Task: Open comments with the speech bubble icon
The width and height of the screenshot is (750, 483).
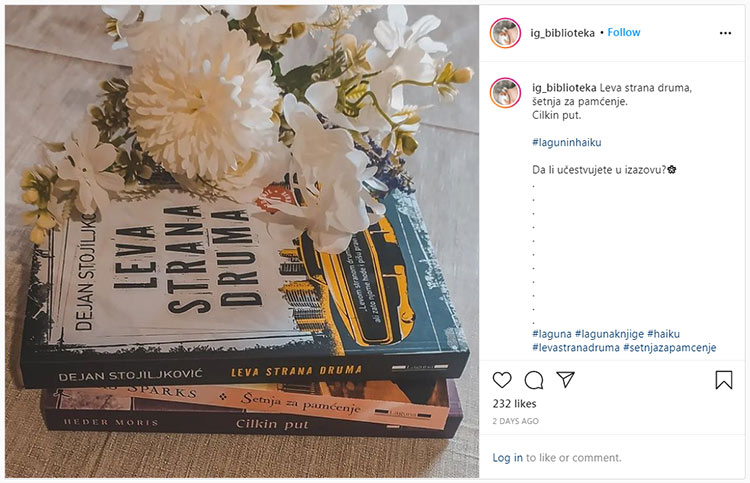Action: pyautogui.click(x=534, y=380)
